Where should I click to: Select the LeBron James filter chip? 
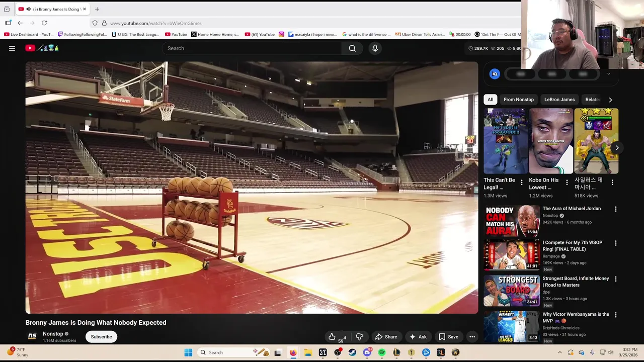(x=559, y=100)
